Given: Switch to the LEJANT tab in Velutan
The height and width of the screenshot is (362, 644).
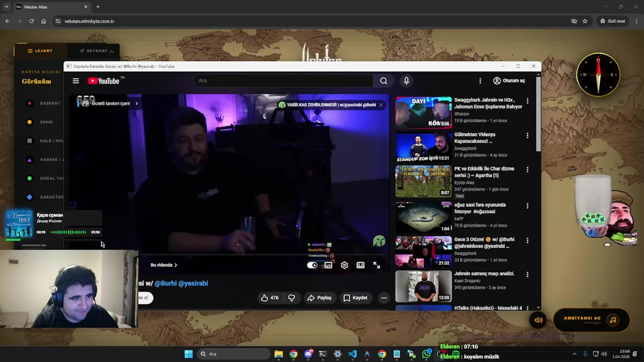Looking at the screenshot, I should [40, 51].
